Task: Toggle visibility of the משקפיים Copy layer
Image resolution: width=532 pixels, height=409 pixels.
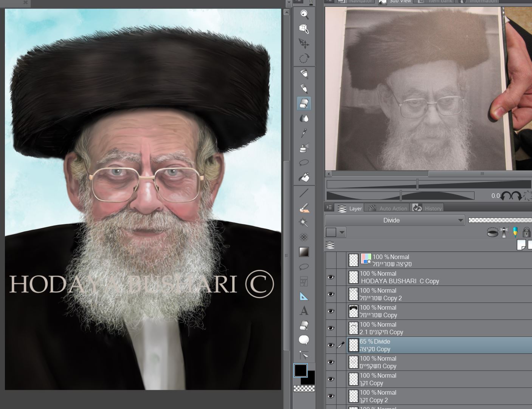Action: pos(331,362)
